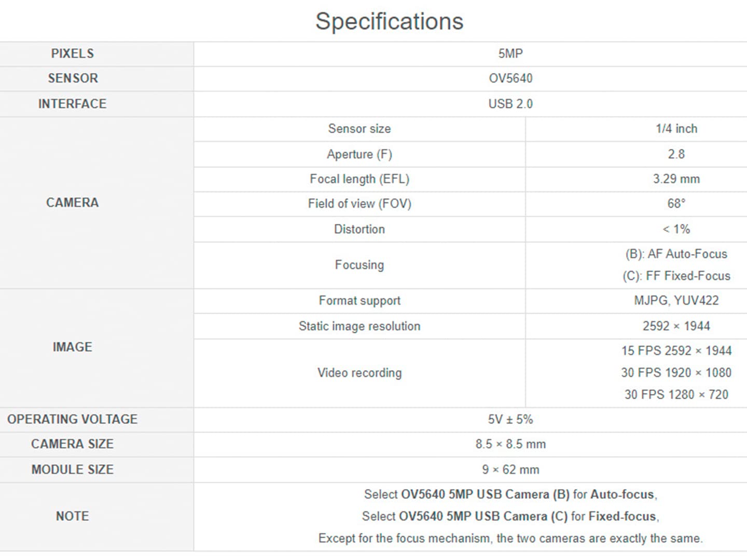Click the OPERATING VOLTAGE row label

(73, 419)
